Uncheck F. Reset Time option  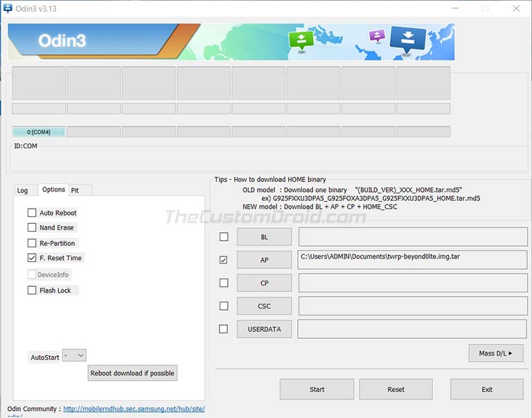point(32,258)
